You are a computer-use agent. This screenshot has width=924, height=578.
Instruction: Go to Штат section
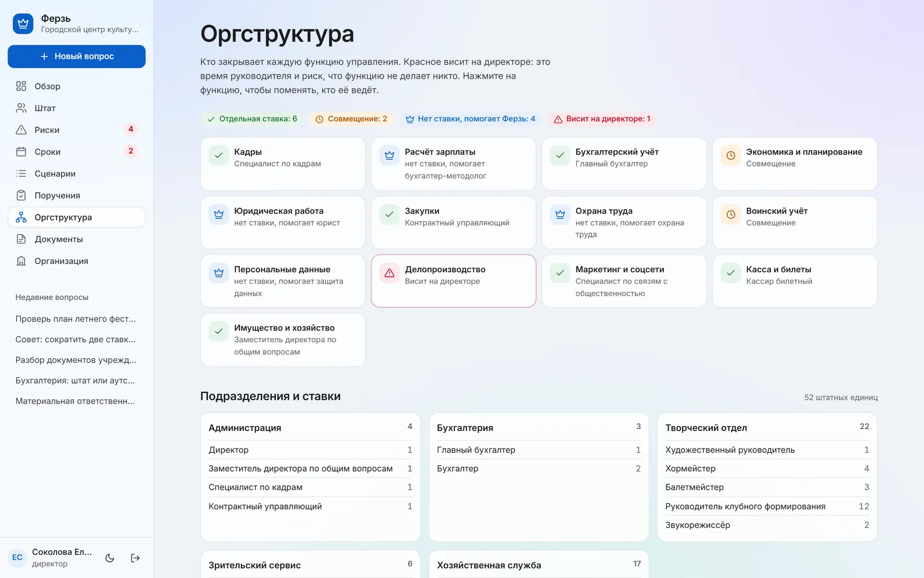point(76,108)
